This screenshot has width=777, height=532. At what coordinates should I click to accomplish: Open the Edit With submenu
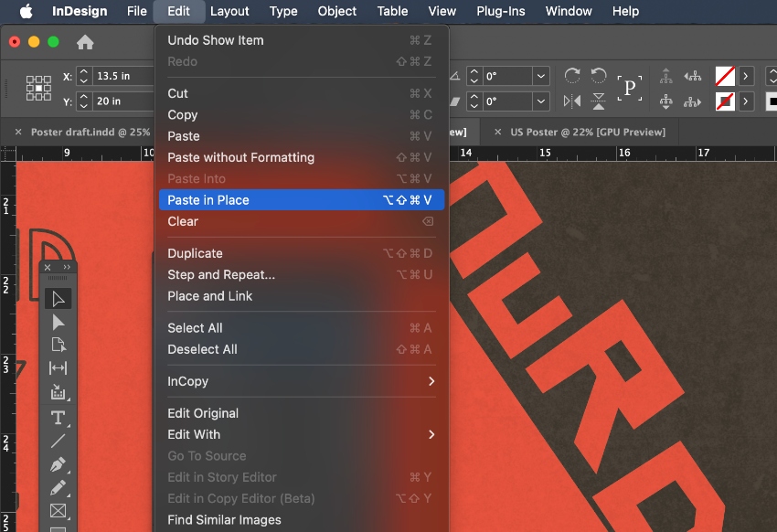coord(302,434)
